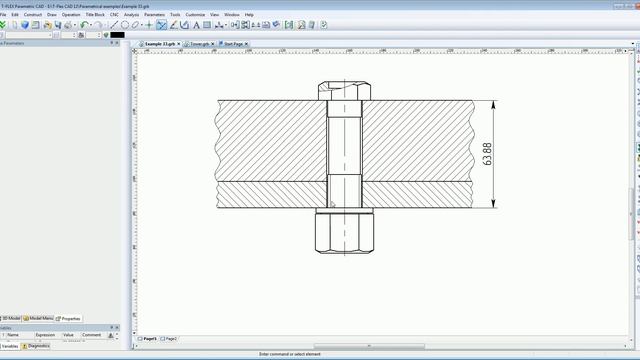
Task: Close the Start Page tab
Action: tap(247, 44)
